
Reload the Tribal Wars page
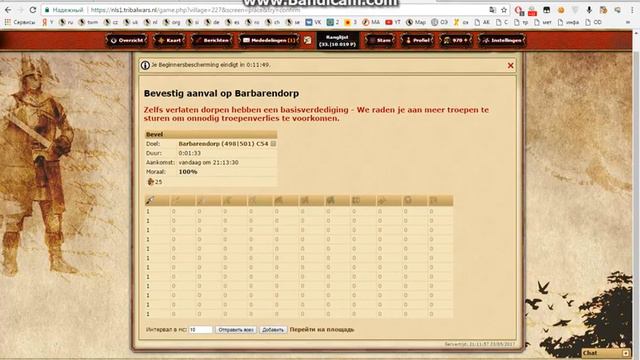click(33, 10)
